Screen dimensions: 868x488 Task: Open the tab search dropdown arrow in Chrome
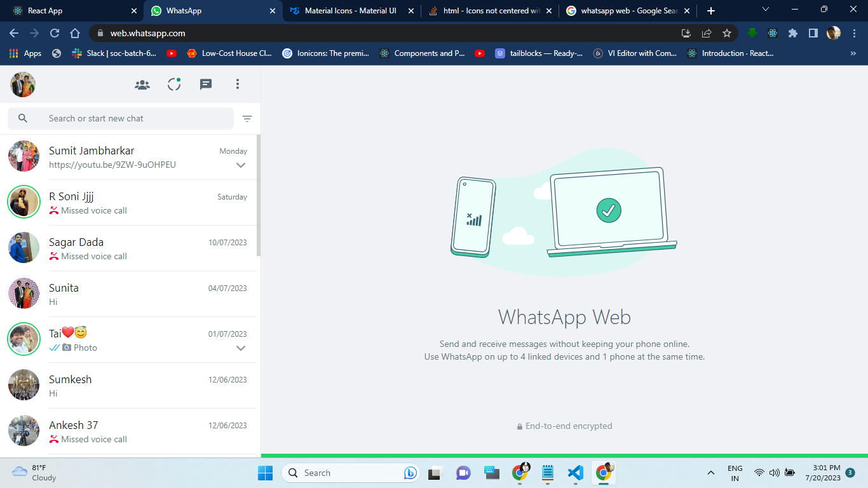[x=766, y=10]
